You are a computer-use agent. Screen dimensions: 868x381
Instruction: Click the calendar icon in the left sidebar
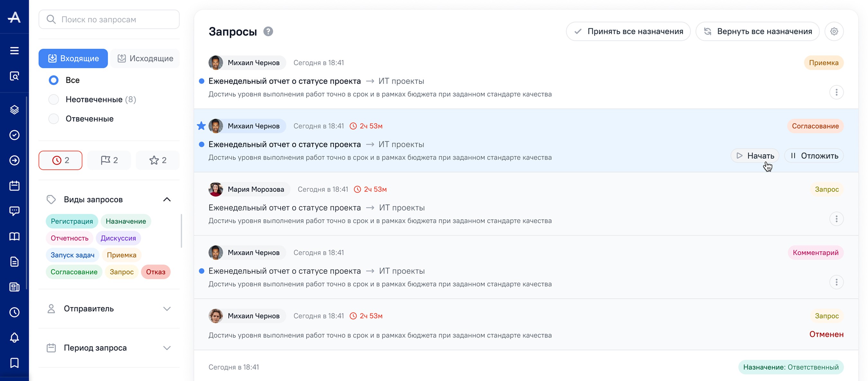pos(14,186)
